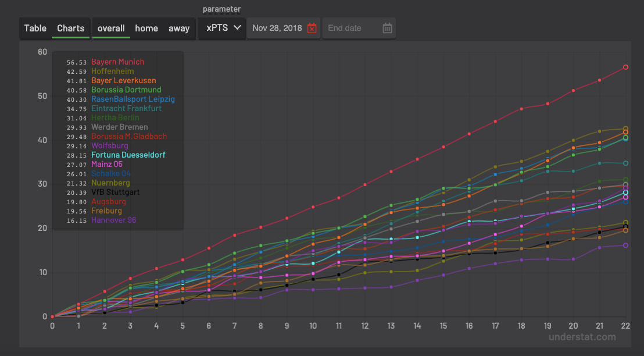Toggle Wolfsburg line in legend
The width and height of the screenshot is (644, 356).
coord(110,145)
